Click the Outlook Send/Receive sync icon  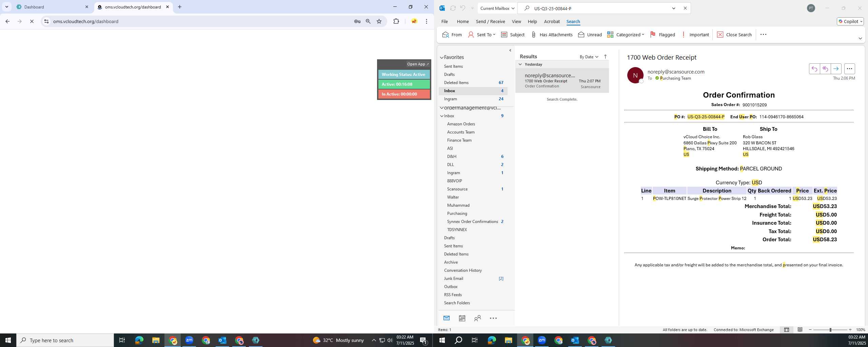click(x=453, y=8)
